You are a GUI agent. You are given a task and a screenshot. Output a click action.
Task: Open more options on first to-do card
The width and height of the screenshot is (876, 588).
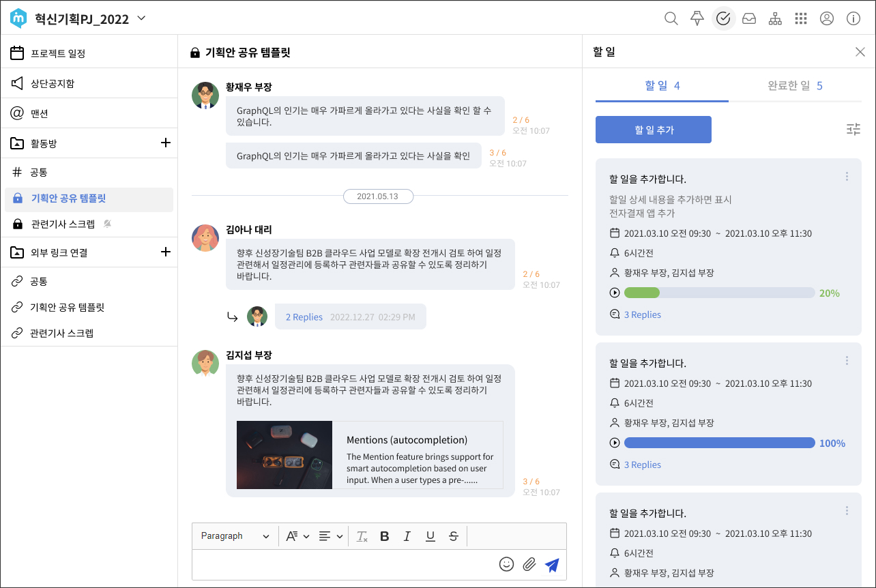(x=847, y=177)
